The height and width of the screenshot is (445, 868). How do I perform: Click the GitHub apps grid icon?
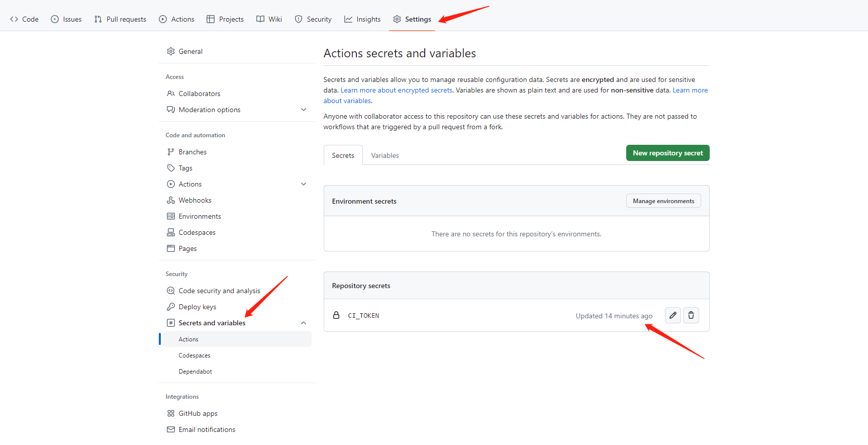point(171,413)
